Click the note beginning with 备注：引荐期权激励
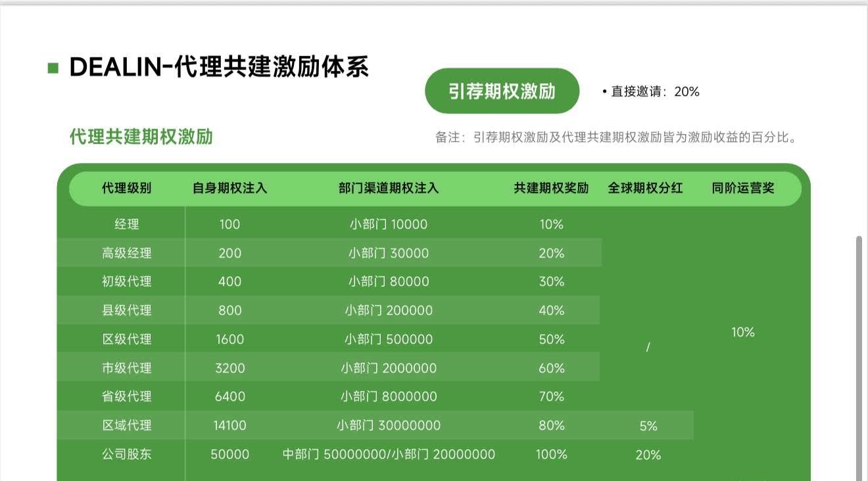 coord(617,138)
